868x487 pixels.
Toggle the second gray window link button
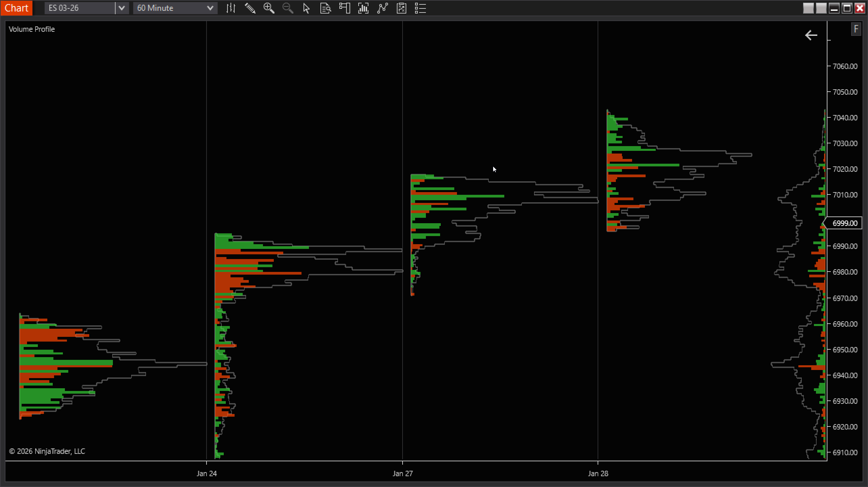tap(821, 8)
